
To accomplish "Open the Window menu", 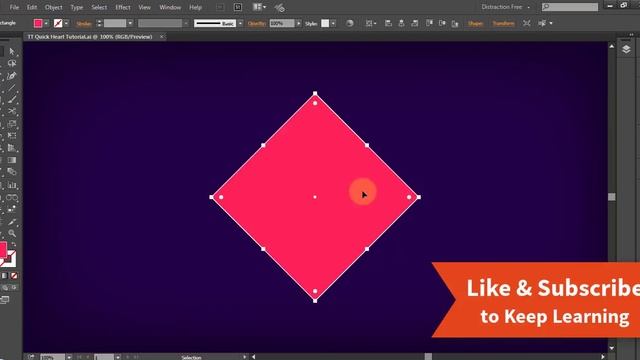I will pos(170,7).
